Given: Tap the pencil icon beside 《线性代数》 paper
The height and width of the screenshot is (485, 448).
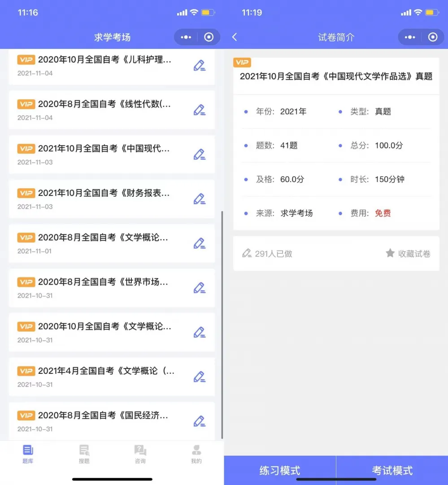Looking at the screenshot, I should pos(200,110).
